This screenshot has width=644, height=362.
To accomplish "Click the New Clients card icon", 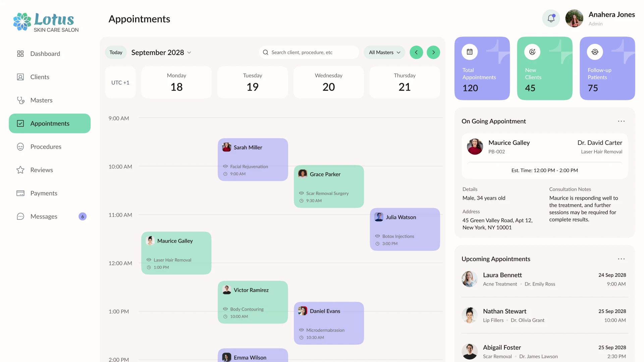I will [532, 52].
